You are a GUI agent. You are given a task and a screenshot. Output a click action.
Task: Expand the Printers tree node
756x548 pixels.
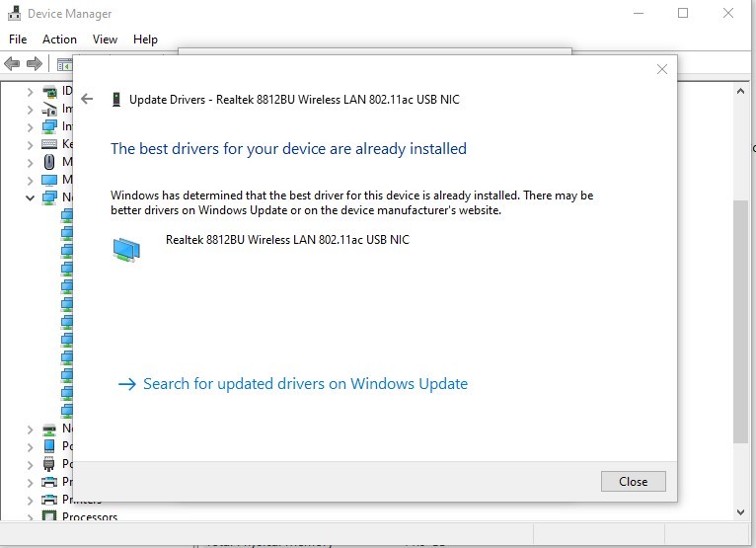pos(30,500)
